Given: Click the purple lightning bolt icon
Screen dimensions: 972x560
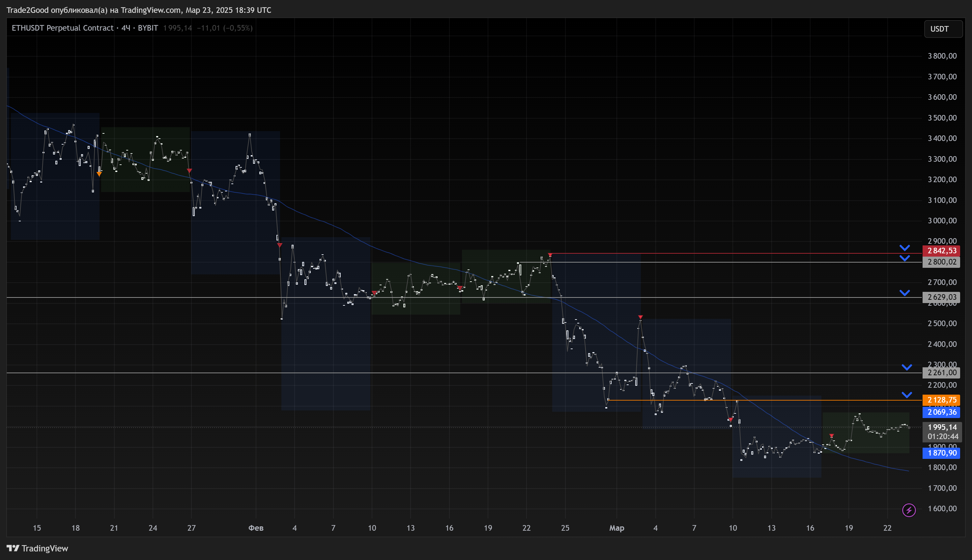Looking at the screenshot, I should (x=908, y=510).
